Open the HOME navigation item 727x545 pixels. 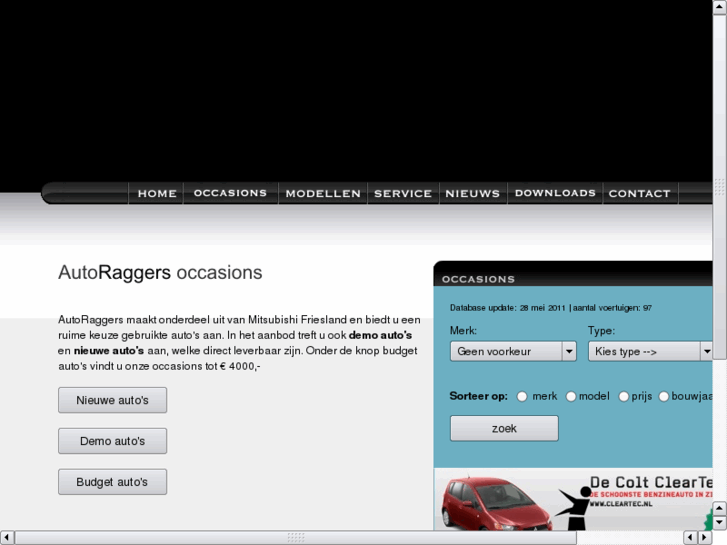(157, 193)
